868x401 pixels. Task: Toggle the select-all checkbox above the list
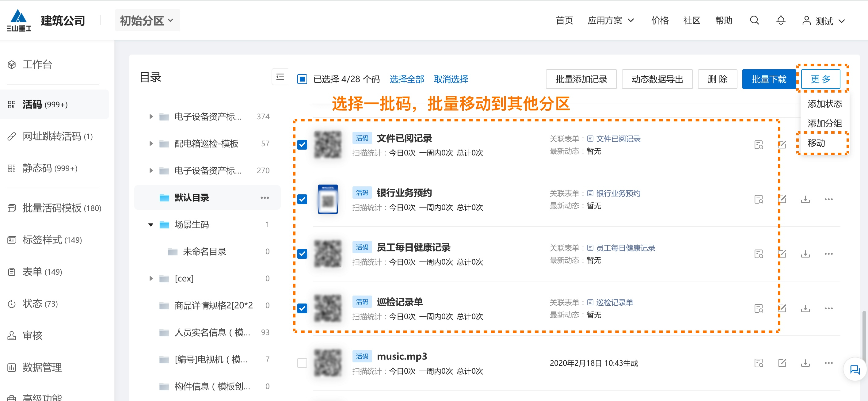click(x=302, y=79)
